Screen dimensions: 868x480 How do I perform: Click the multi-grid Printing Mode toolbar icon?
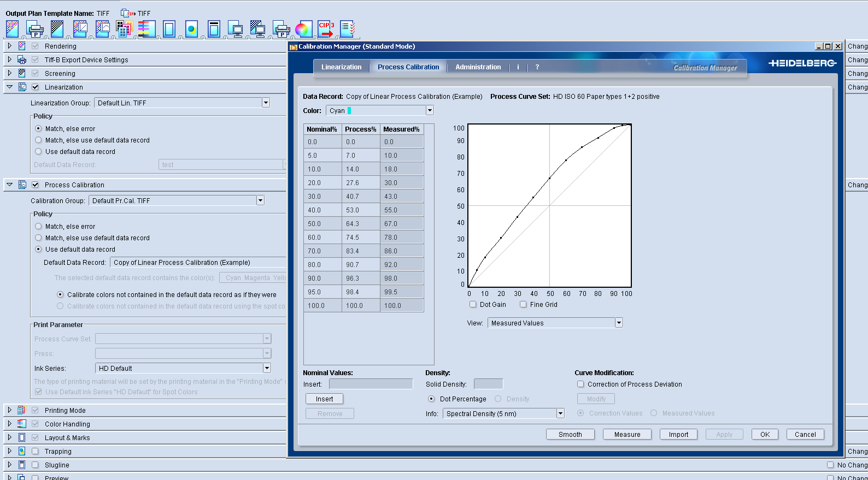pyautogui.click(x=124, y=29)
